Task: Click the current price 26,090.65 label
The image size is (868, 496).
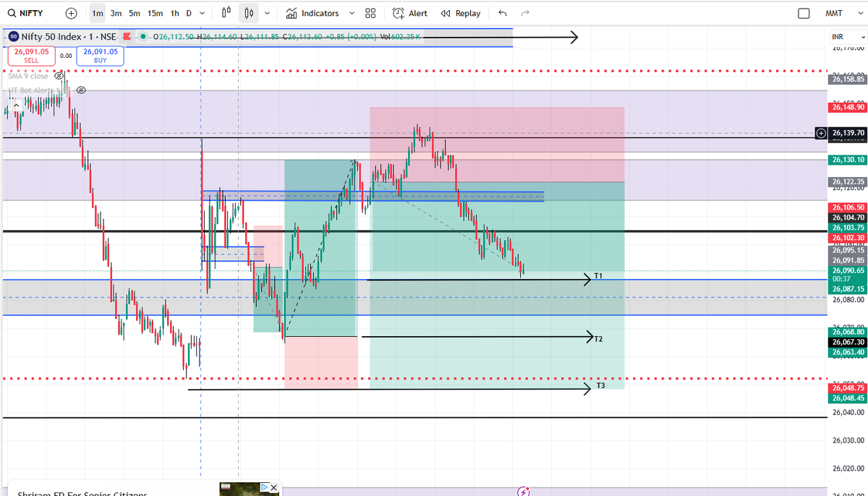Action: [x=847, y=270]
